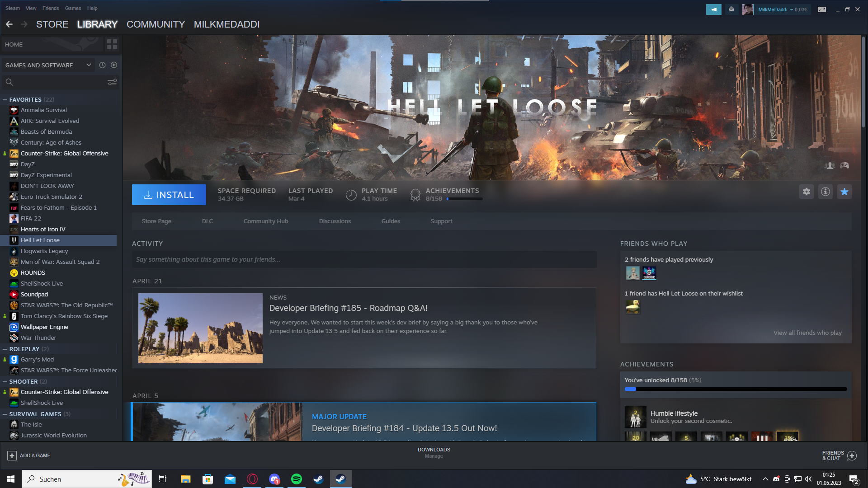Click the play time clock icon

point(351,195)
